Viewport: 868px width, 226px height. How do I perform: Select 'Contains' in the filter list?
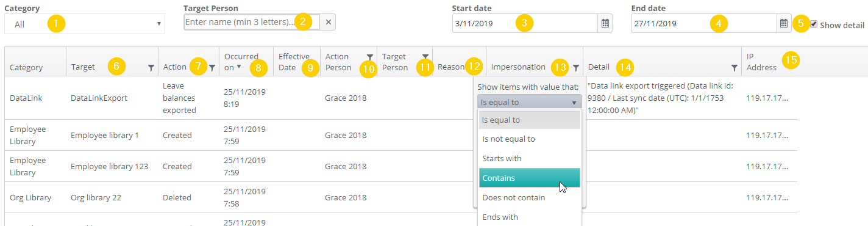tap(529, 178)
